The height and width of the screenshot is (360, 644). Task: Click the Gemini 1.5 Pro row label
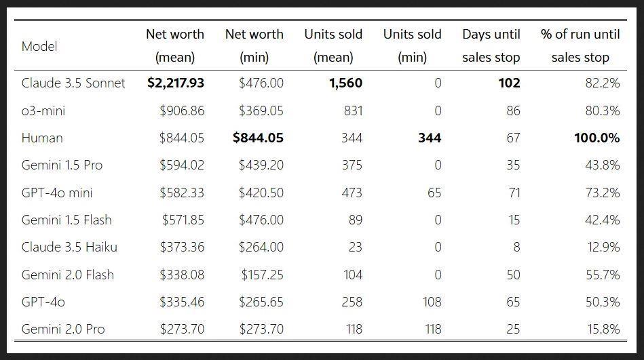(62, 165)
